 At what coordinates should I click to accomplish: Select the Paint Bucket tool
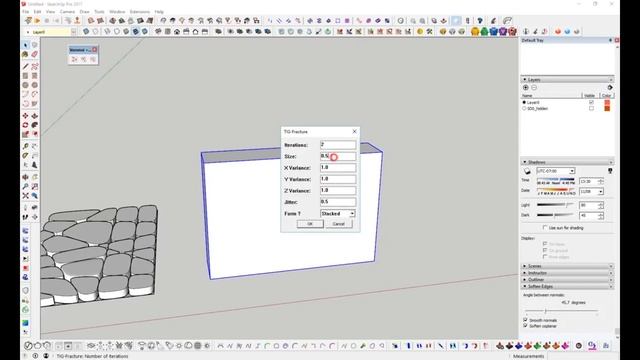(x=26, y=54)
